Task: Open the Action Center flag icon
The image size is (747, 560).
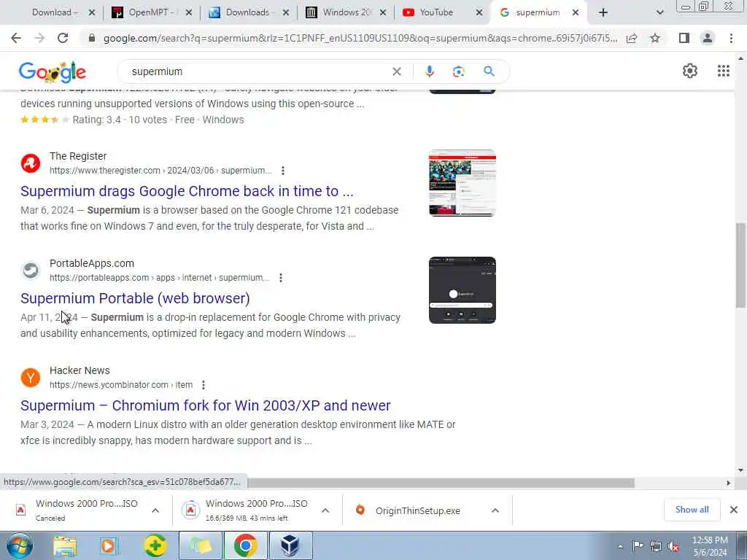Action: click(638, 546)
